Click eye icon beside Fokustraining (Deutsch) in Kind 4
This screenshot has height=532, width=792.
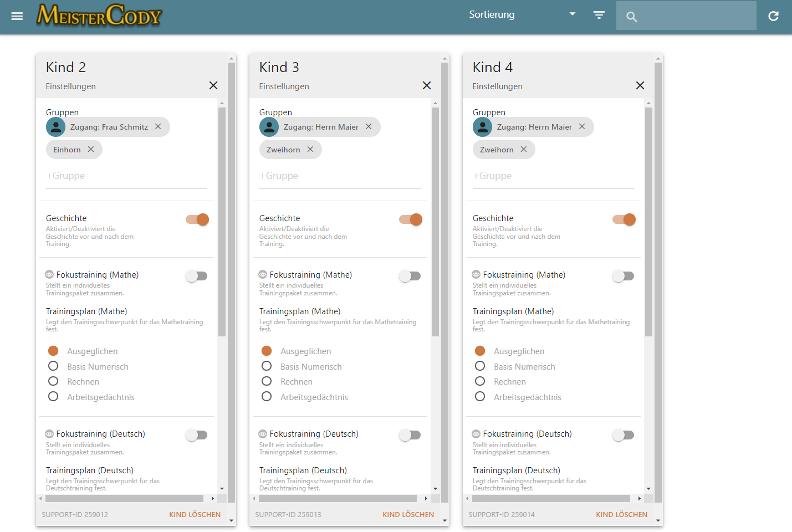[476, 434]
